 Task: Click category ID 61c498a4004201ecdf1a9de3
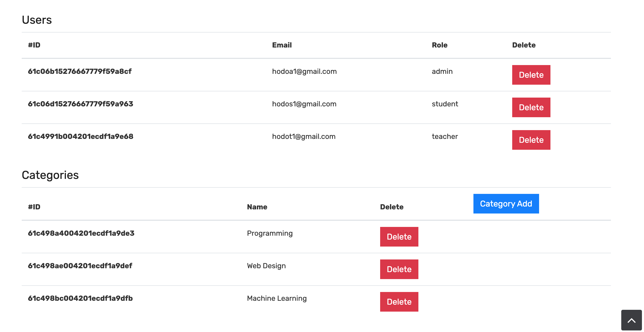[x=81, y=233]
